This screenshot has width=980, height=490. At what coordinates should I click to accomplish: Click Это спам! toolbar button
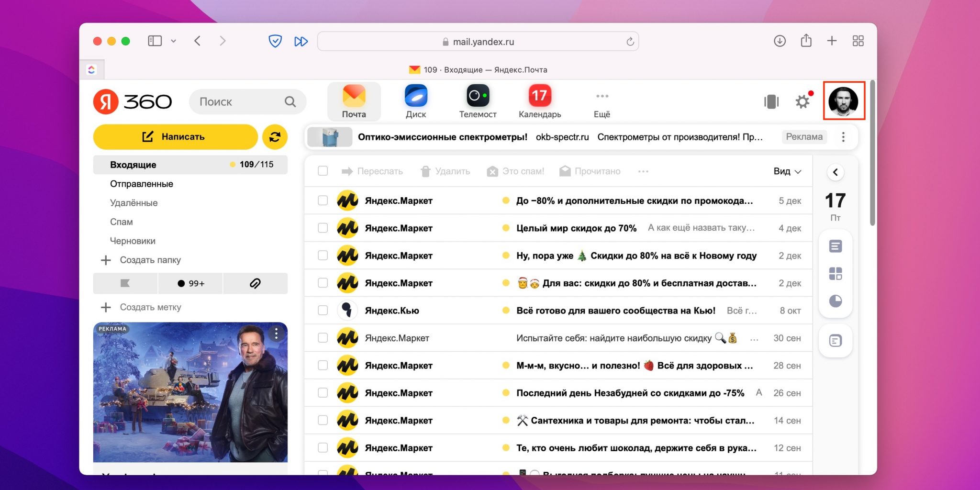(x=516, y=171)
